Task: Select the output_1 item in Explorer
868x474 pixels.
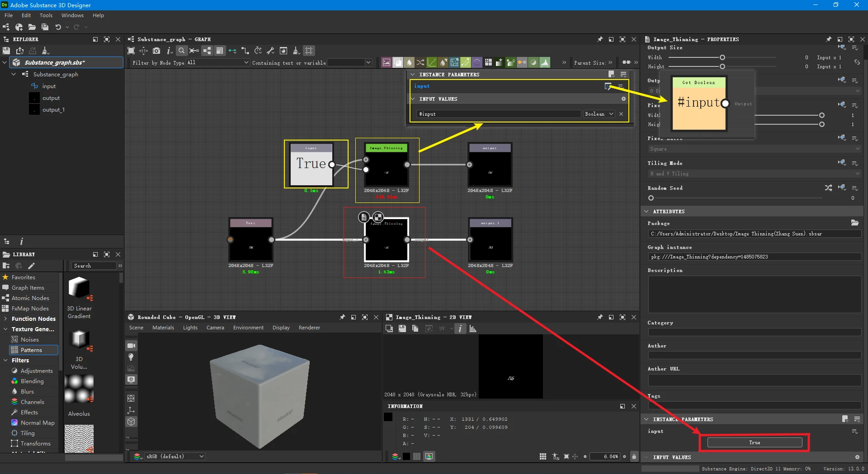Action: pyautogui.click(x=53, y=109)
